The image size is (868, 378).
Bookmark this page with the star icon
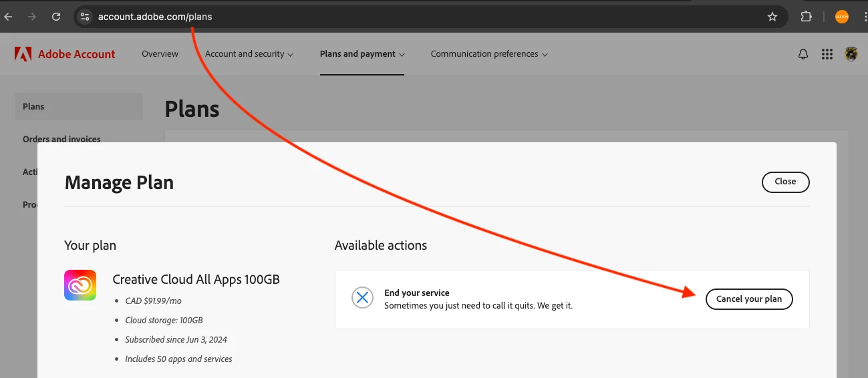[x=772, y=17]
